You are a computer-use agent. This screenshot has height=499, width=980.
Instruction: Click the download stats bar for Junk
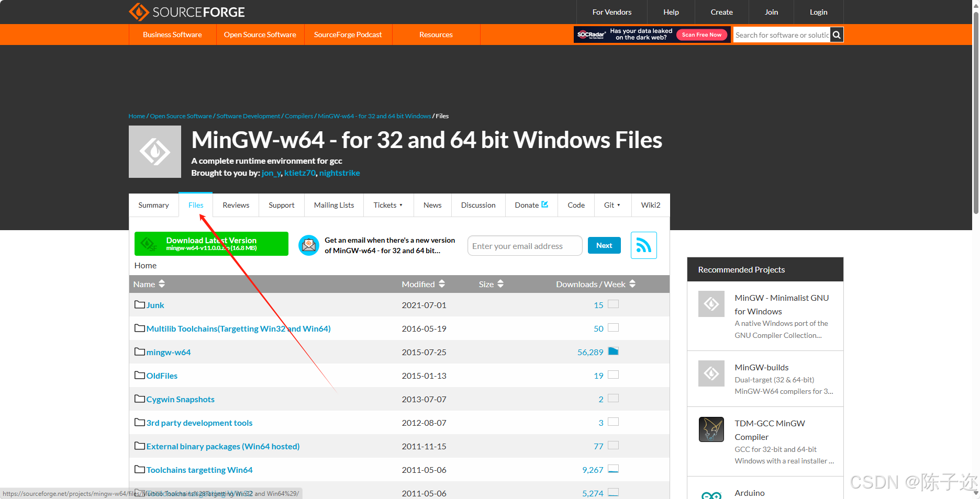[x=614, y=304]
